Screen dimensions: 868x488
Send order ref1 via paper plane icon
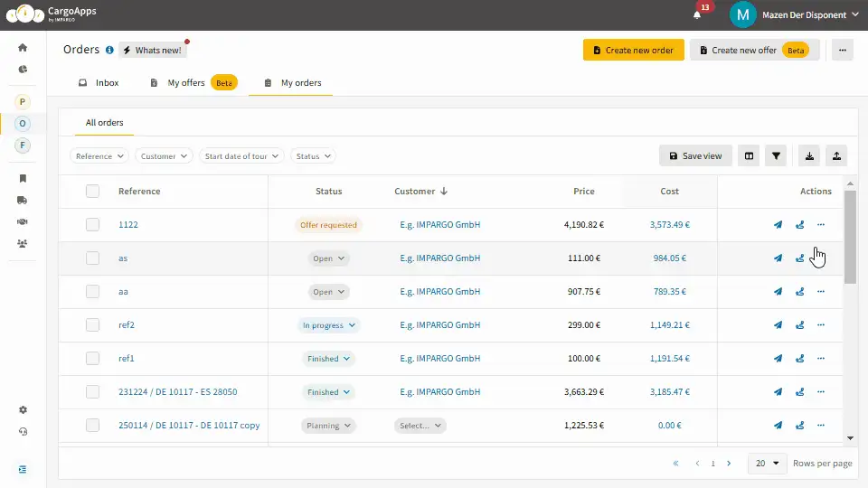778,359
